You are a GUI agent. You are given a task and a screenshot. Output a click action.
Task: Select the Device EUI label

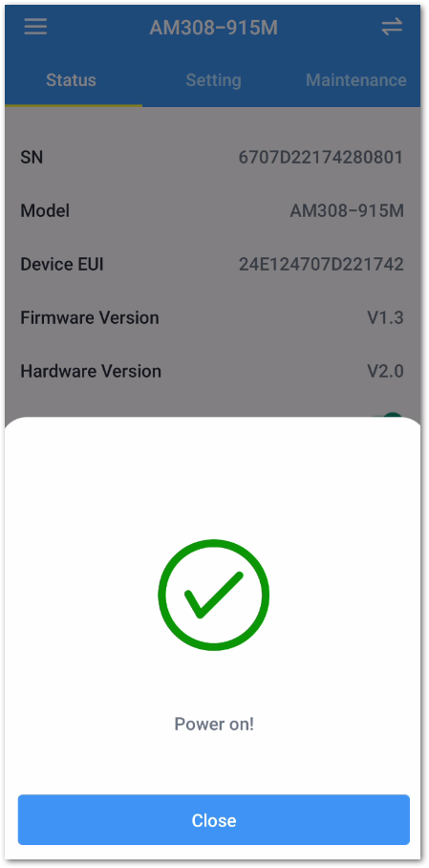tap(62, 264)
